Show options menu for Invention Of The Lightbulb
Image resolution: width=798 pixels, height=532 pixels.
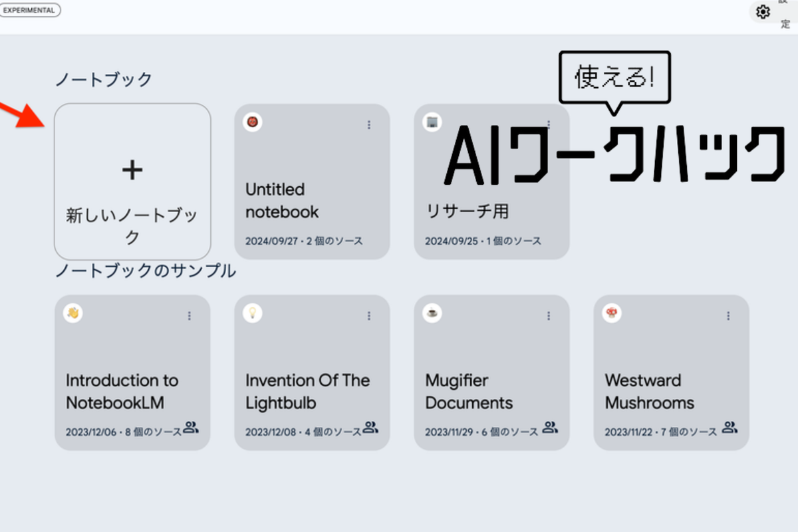[x=369, y=316]
